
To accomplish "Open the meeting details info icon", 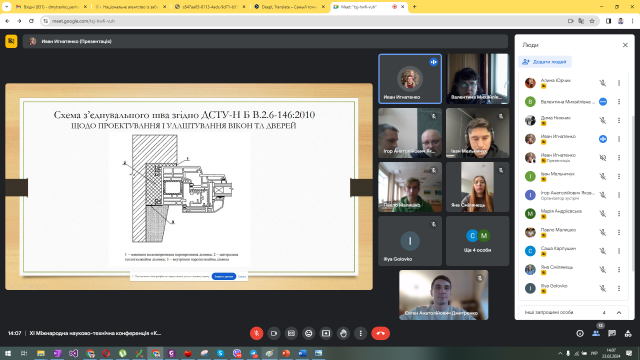I will point(580,333).
